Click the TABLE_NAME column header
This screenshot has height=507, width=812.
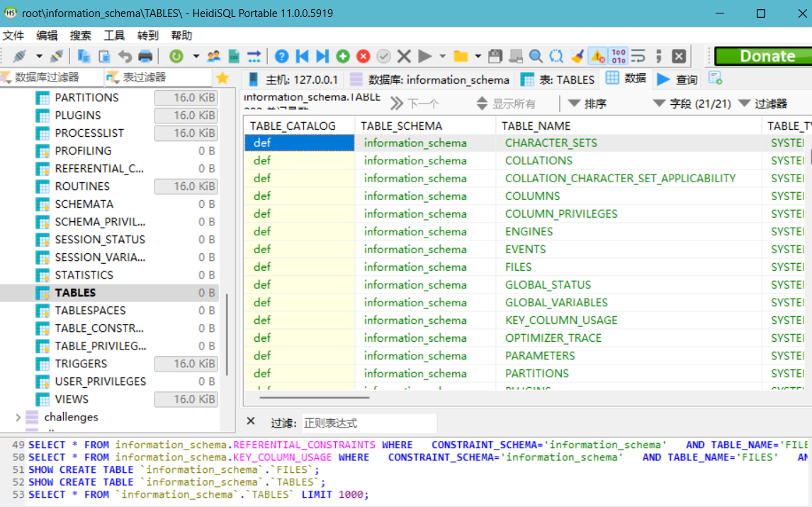[628, 126]
